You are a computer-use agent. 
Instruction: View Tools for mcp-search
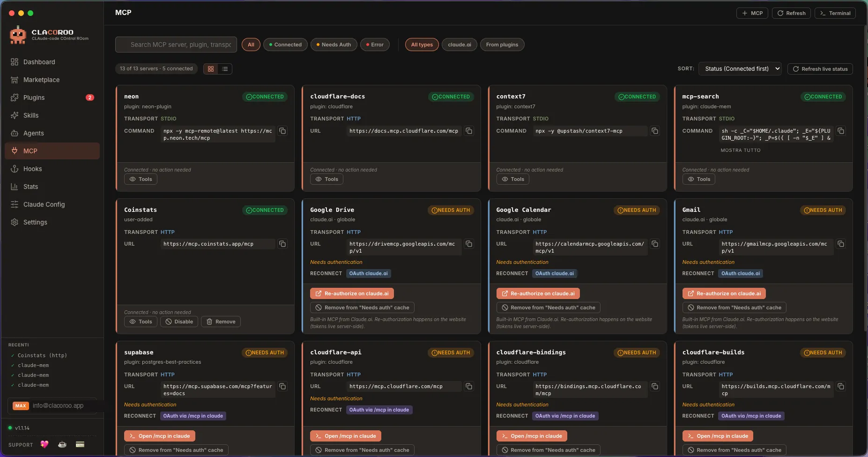click(699, 179)
